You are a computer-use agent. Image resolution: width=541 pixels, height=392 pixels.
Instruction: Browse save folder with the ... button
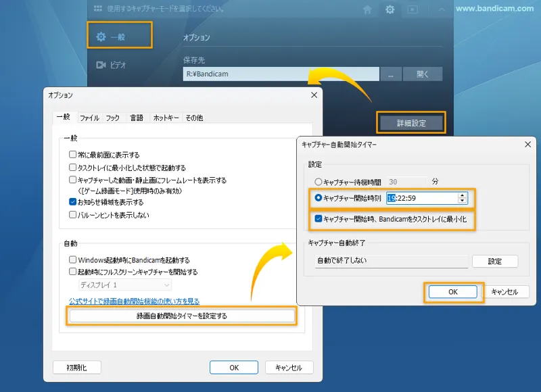coord(391,74)
